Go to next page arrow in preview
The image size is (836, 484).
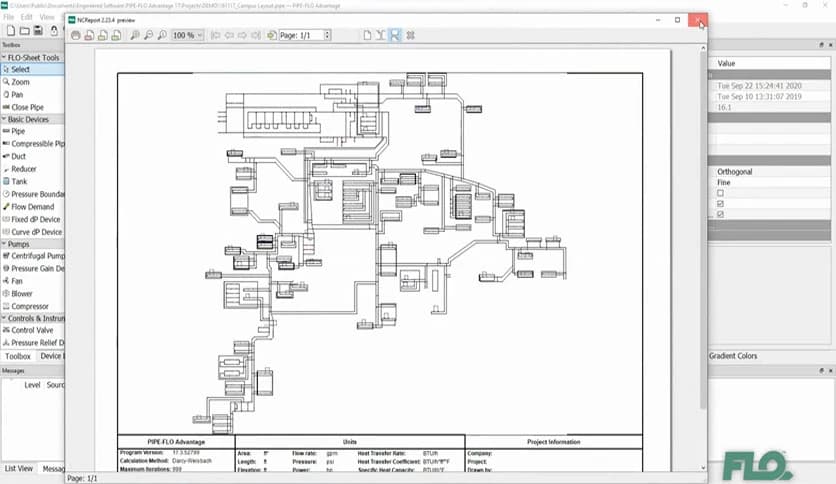[x=242, y=35]
